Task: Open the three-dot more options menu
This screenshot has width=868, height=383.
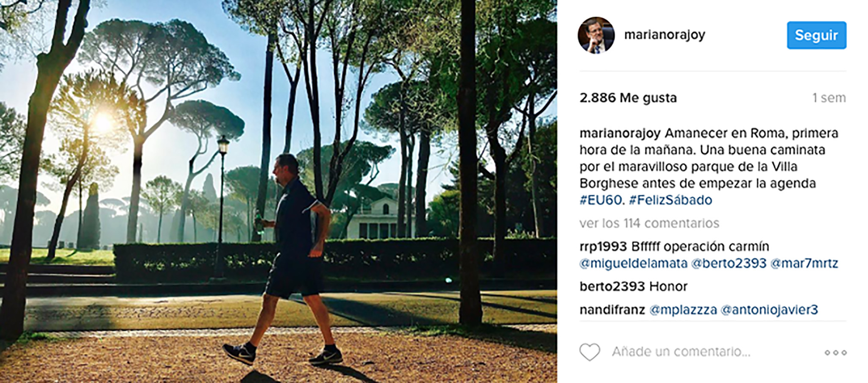Action: (x=835, y=352)
